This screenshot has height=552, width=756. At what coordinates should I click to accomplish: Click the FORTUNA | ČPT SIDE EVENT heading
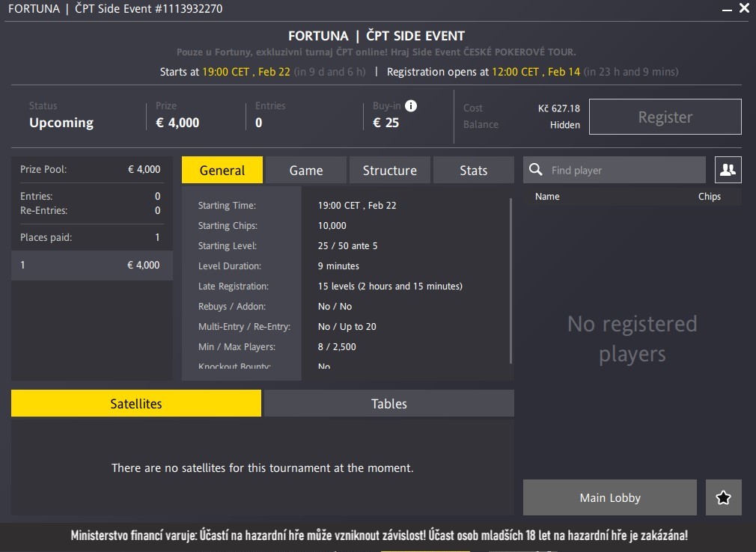pos(377,36)
